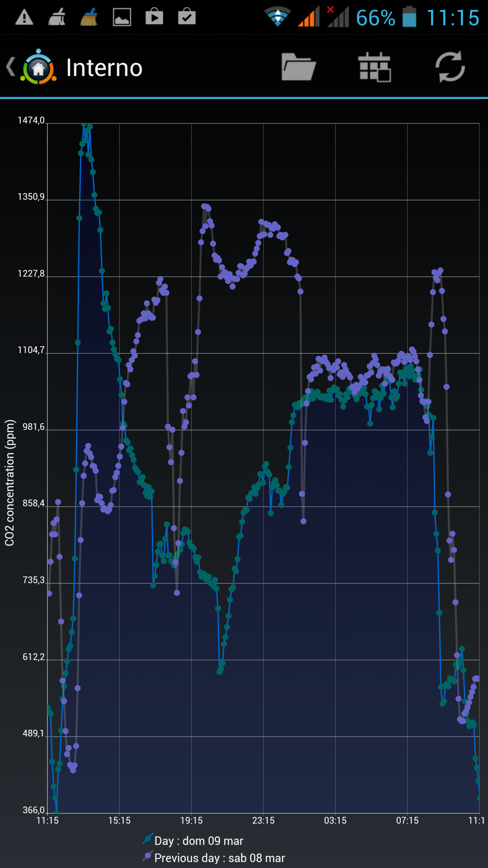Tap the yellow broom notification icon

(x=89, y=18)
